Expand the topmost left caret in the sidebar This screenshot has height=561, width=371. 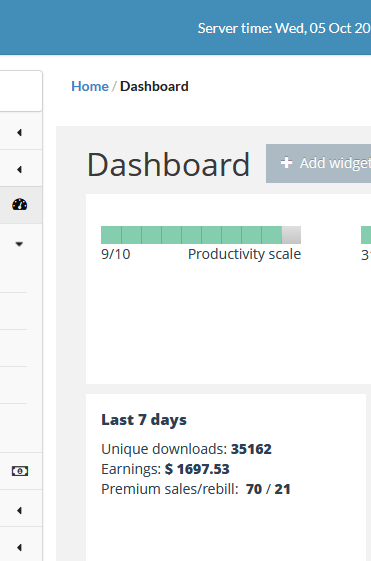[x=19, y=133]
